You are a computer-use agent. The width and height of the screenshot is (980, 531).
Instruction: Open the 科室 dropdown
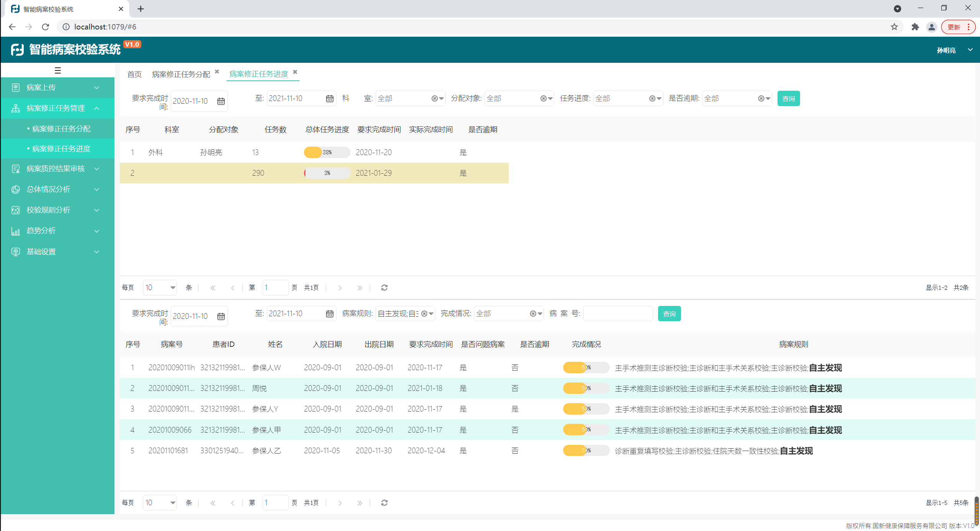click(441, 99)
